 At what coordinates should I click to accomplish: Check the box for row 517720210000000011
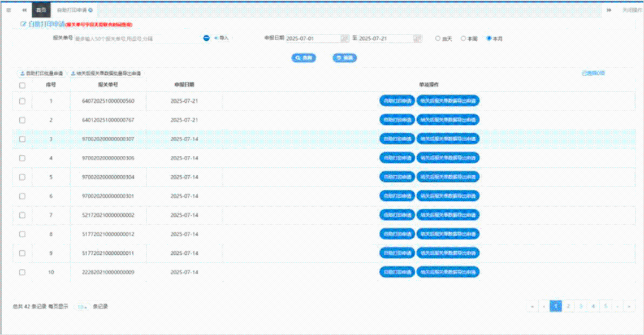pyautogui.click(x=22, y=253)
